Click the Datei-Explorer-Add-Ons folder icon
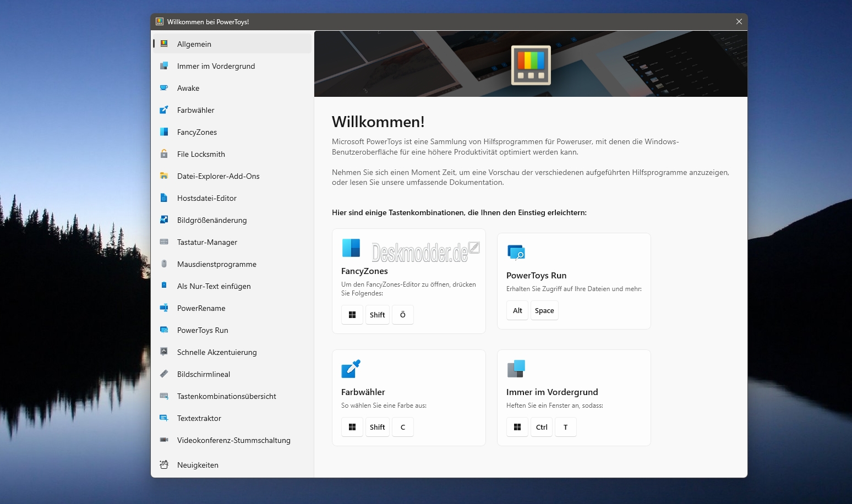 (164, 176)
